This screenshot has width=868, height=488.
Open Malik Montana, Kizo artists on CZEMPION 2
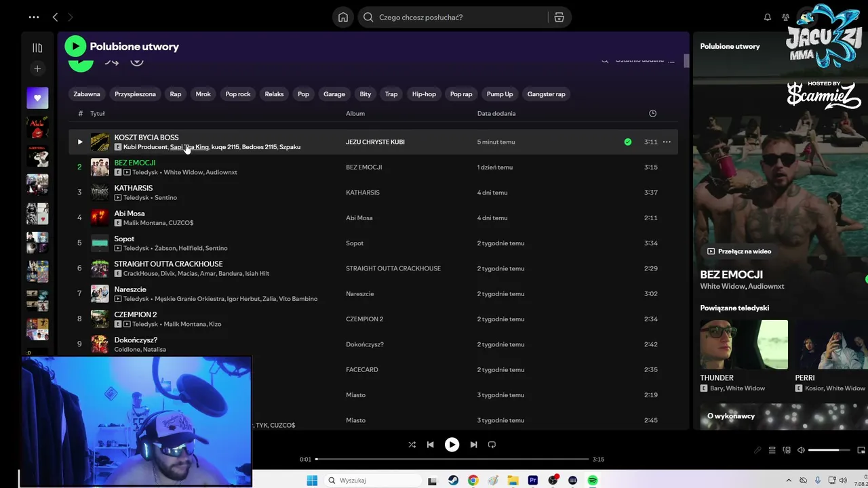193,325
